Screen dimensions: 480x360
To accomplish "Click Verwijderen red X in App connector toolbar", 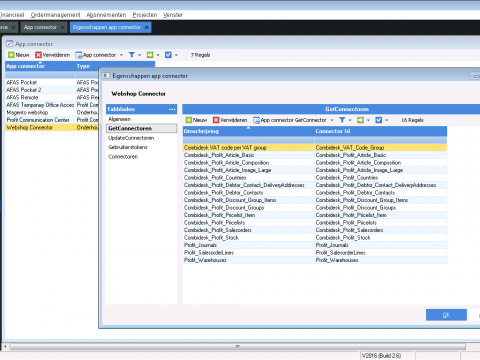I will [38, 55].
